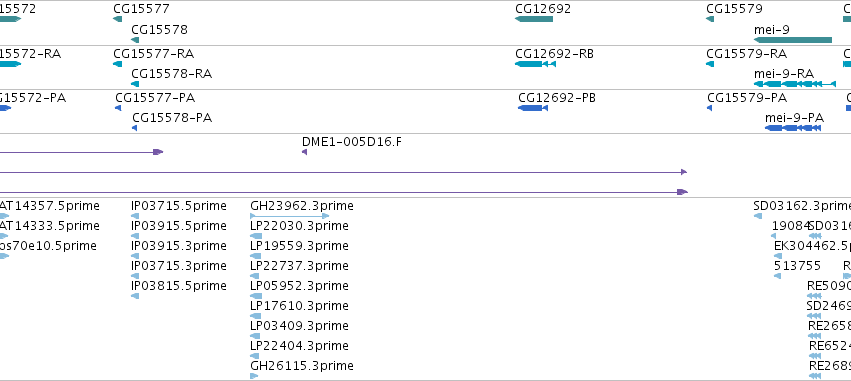The width and height of the screenshot is (851, 381).
Task: Select the DME1-005D16.F marker arrow
Action: click(304, 152)
